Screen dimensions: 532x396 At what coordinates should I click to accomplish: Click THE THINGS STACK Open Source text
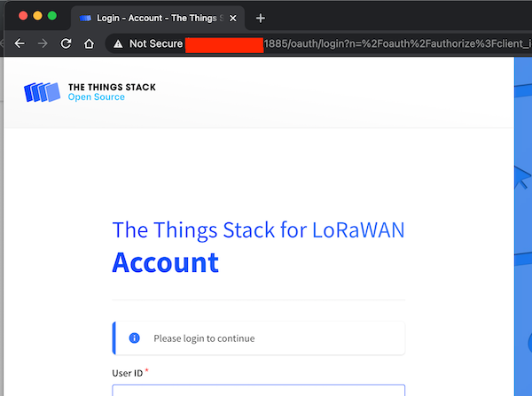[112, 92]
